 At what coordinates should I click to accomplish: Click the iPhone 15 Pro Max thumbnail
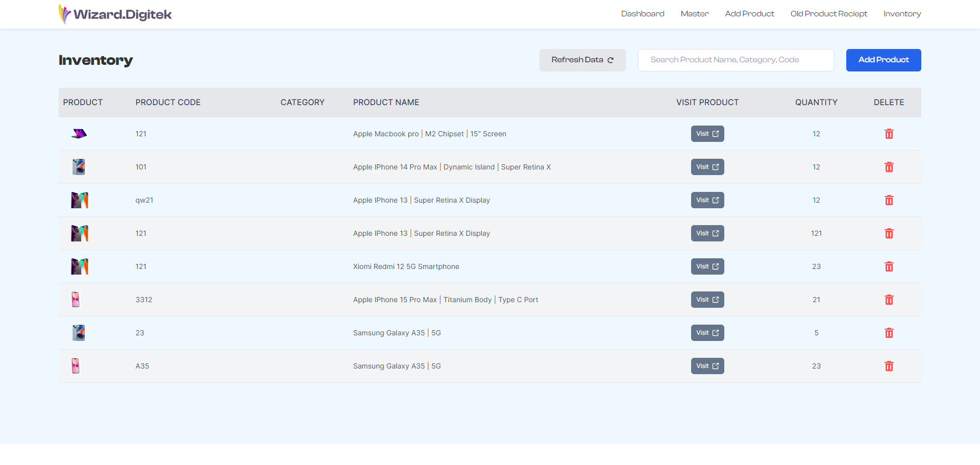76,300
